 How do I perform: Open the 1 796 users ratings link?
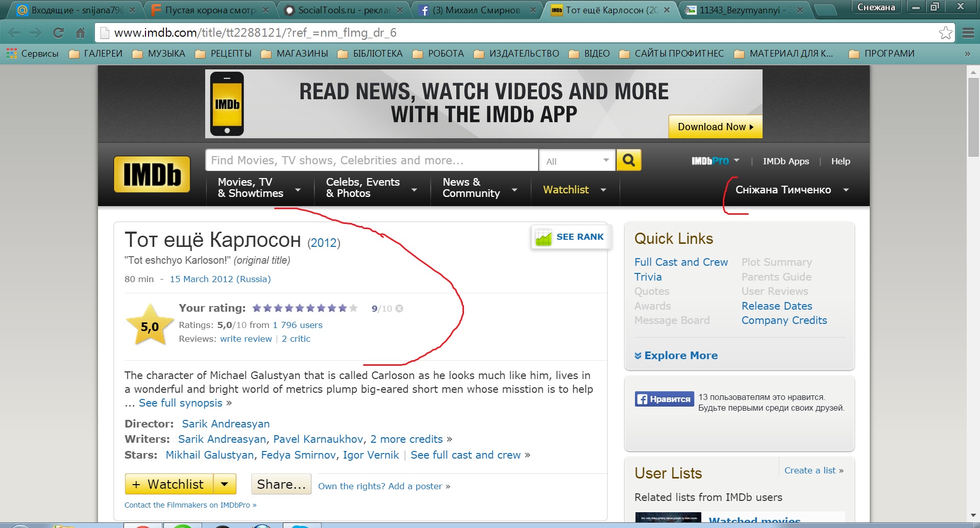coord(298,325)
